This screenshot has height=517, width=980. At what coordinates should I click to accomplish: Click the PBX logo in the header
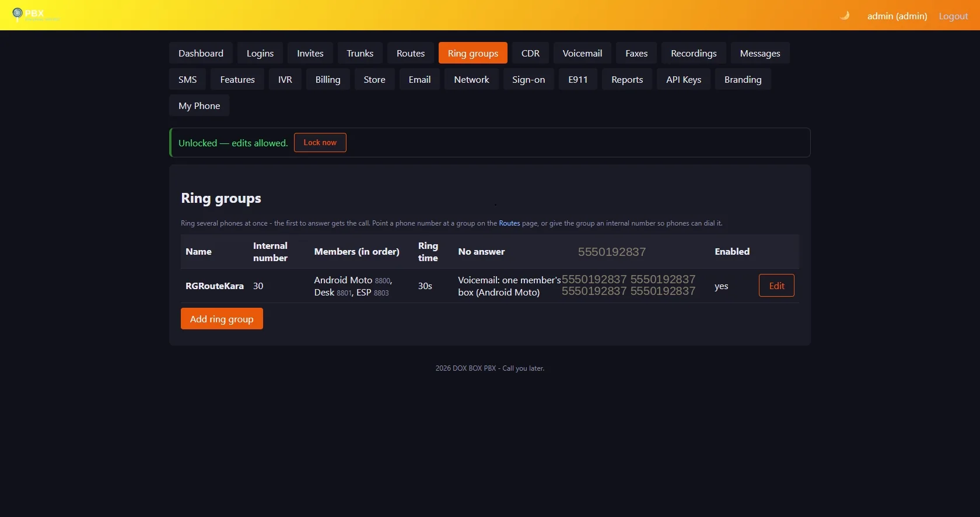tap(35, 15)
